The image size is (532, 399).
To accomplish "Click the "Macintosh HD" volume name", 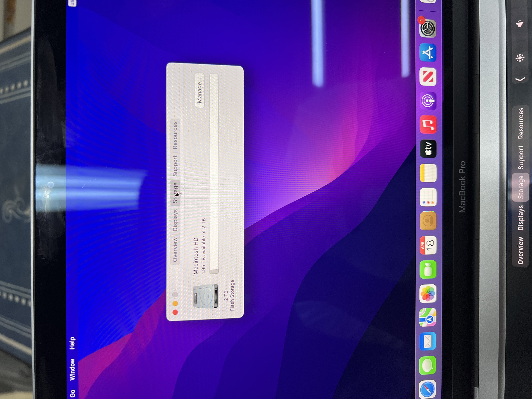I will pos(196,256).
